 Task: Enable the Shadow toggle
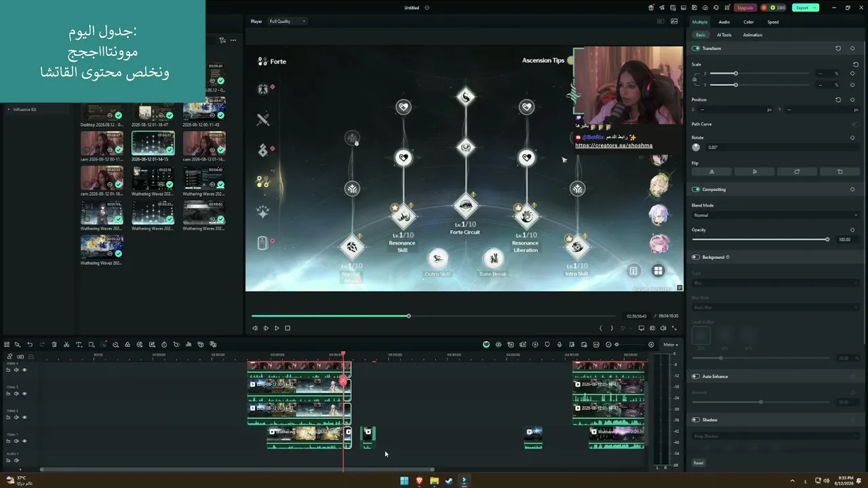pos(696,420)
